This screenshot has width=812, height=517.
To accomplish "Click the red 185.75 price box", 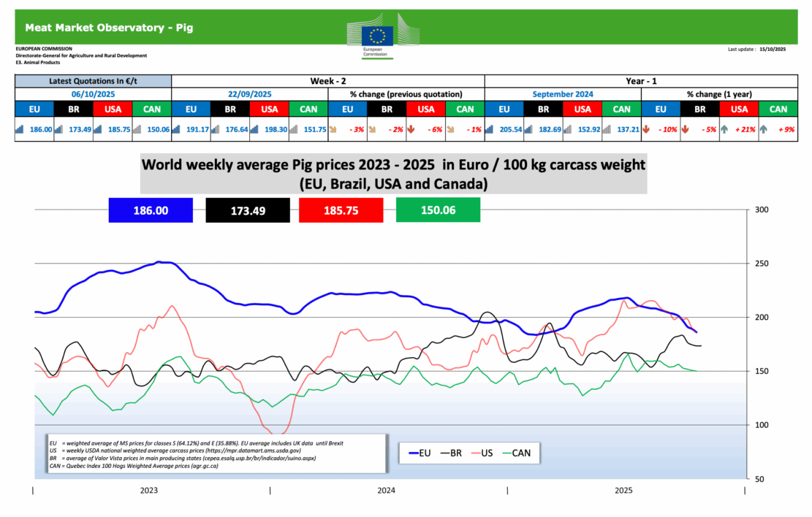I will (341, 210).
